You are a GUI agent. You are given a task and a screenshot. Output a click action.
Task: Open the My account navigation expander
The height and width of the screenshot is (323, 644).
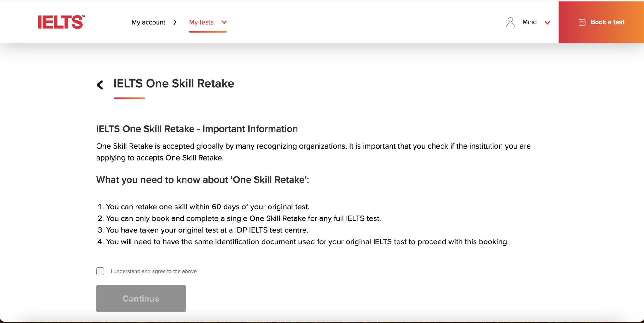175,22
